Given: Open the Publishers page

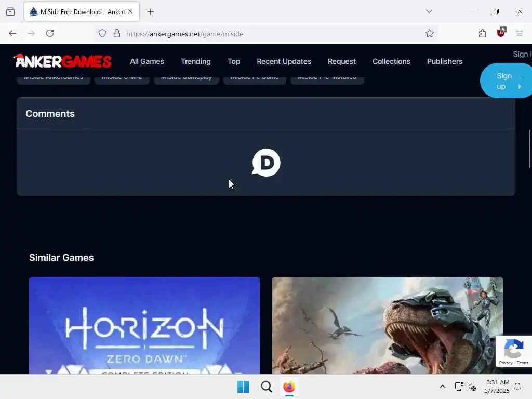Looking at the screenshot, I should [445, 61].
